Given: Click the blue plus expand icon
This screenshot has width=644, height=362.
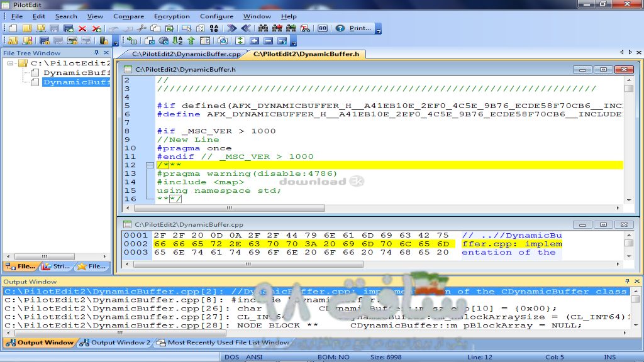Looking at the screenshot, I should pyautogui.click(x=255, y=41).
